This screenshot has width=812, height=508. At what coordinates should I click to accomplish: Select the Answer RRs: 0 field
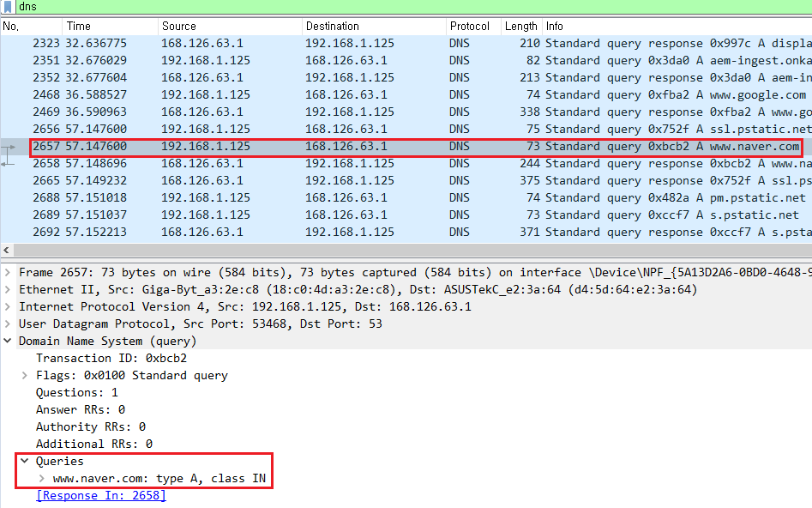(x=81, y=409)
